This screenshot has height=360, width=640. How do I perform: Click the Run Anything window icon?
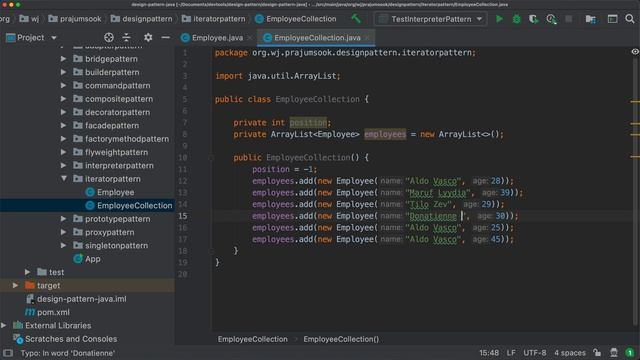612,19
